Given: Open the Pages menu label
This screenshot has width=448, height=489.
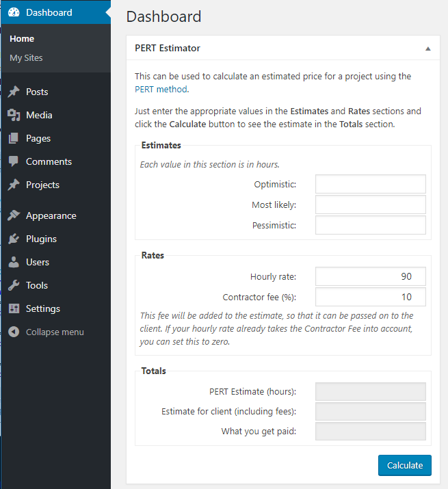Looking at the screenshot, I should (38, 138).
